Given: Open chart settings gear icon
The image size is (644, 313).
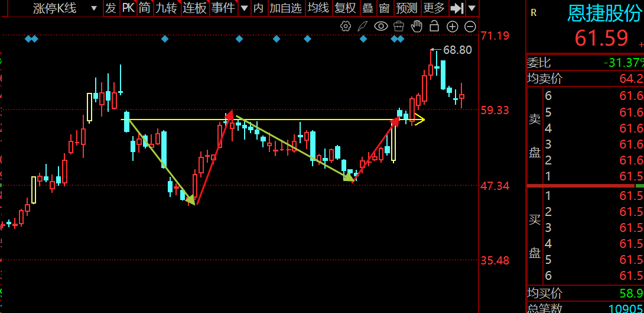Looking at the screenshot, I should pyautogui.click(x=346, y=26).
